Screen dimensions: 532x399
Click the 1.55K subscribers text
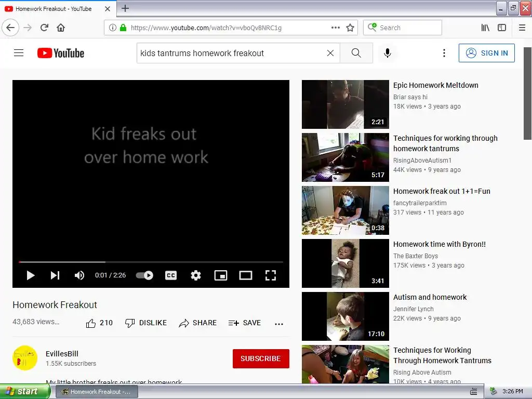coord(71,363)
